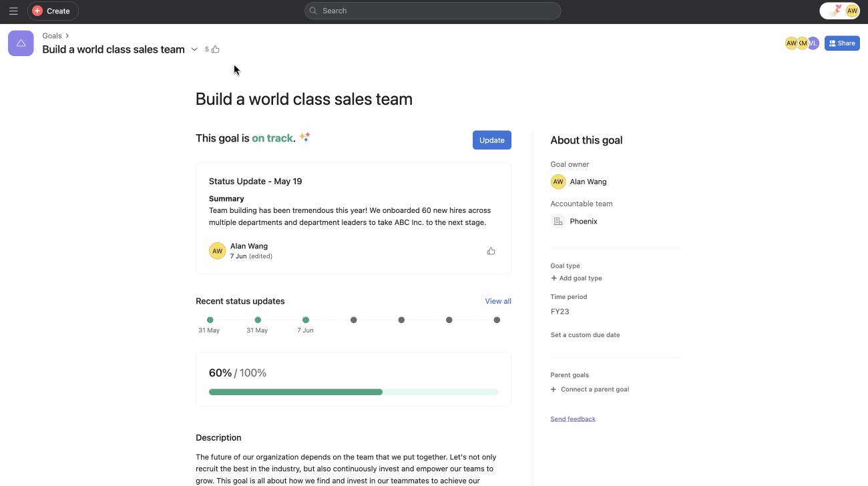Viewport: 868px width, 486px height.
Task: Click the Update button
Action: click(x=492, y=140)
